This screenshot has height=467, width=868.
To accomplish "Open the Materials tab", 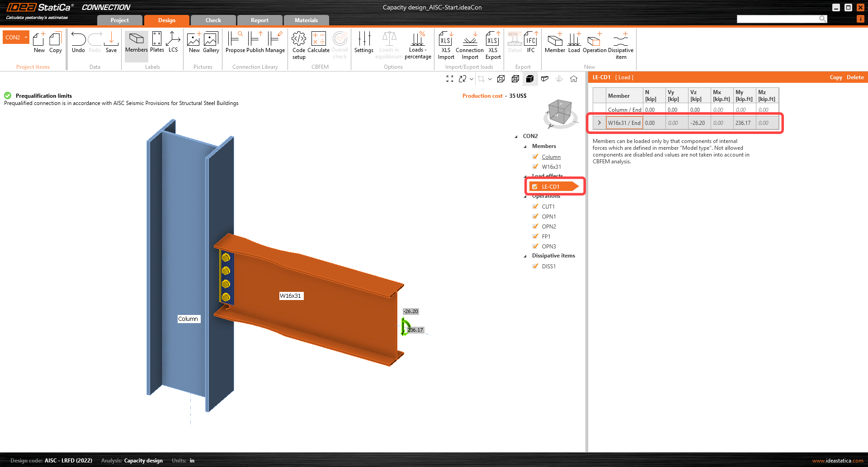I will click(306, 20).
